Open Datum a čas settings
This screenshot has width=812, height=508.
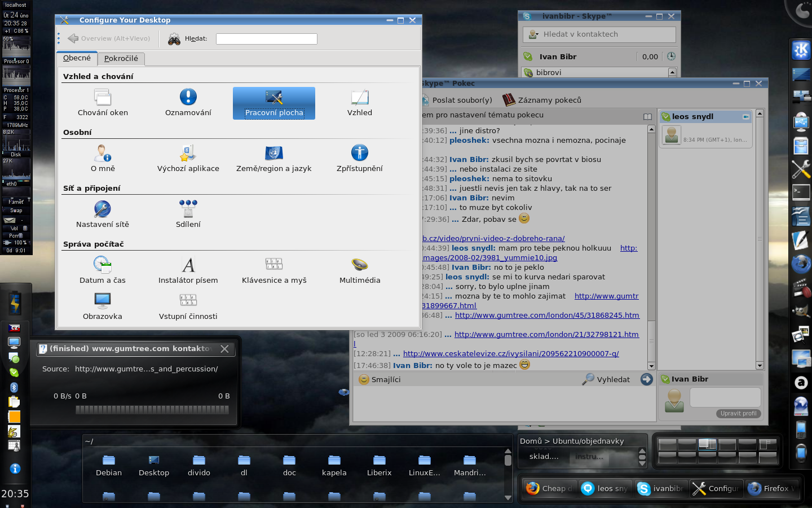[x=103, y=270]
